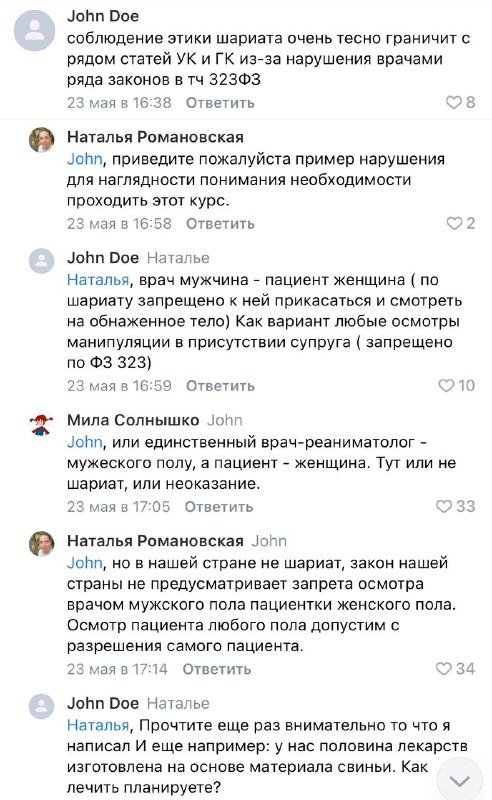Click Наталья mention in last comment
Screen dimensions: 492x800
point(98,725)
